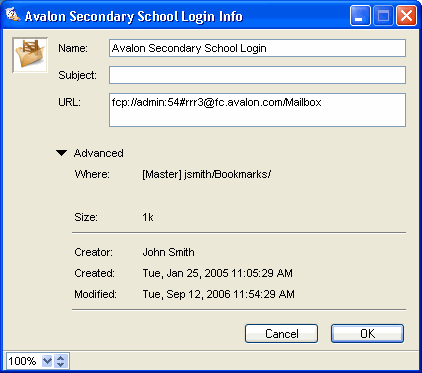422x373 pixels.
Task: Click the Created date value
Action: pos(218,273)
